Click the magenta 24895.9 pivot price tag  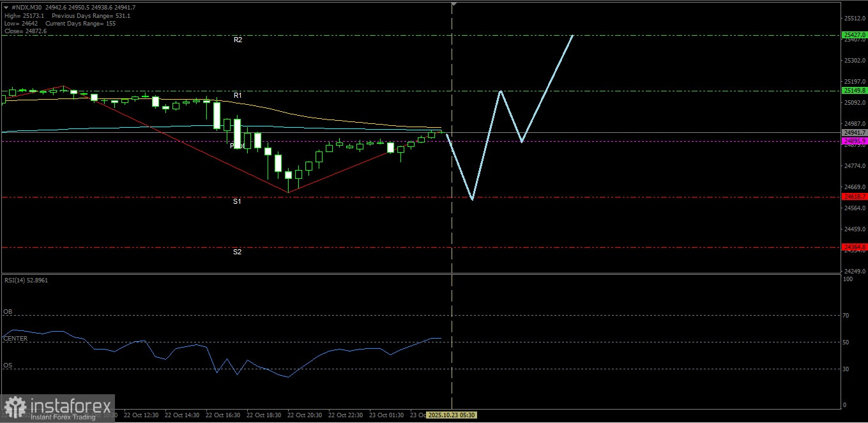pyautogui.click(x=855, y=141)
